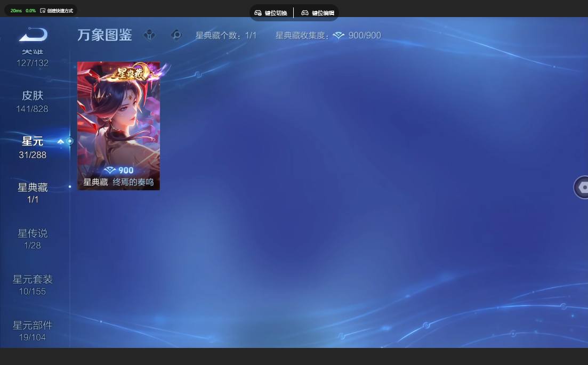Select the 星典藏 1/1 sub-tab
Viewport: 588px width, 365px height.
pos(33,192)
